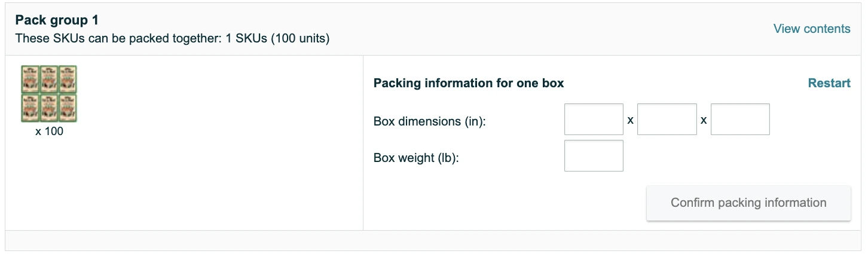Click the Box dimensions (in) label
The height and width of the screenshot is (257, 868).
429,121
